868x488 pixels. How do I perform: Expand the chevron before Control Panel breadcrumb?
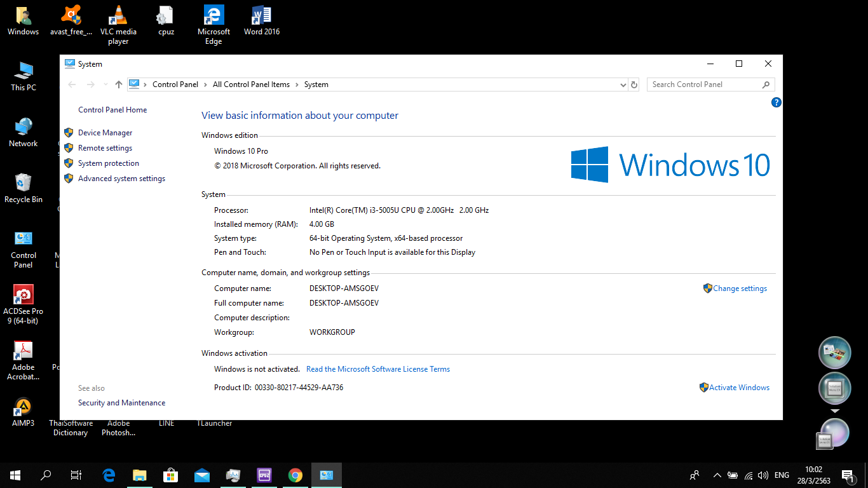click(146, 85)
